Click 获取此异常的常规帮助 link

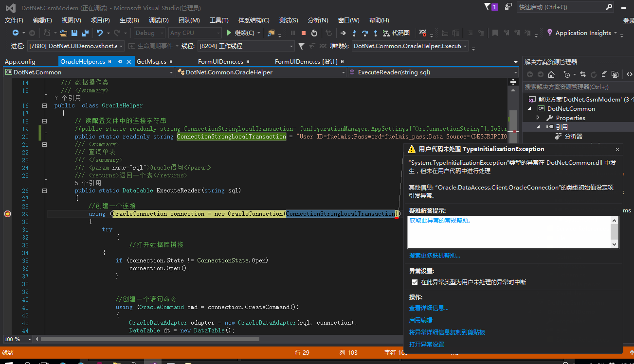tap(440, 220)
